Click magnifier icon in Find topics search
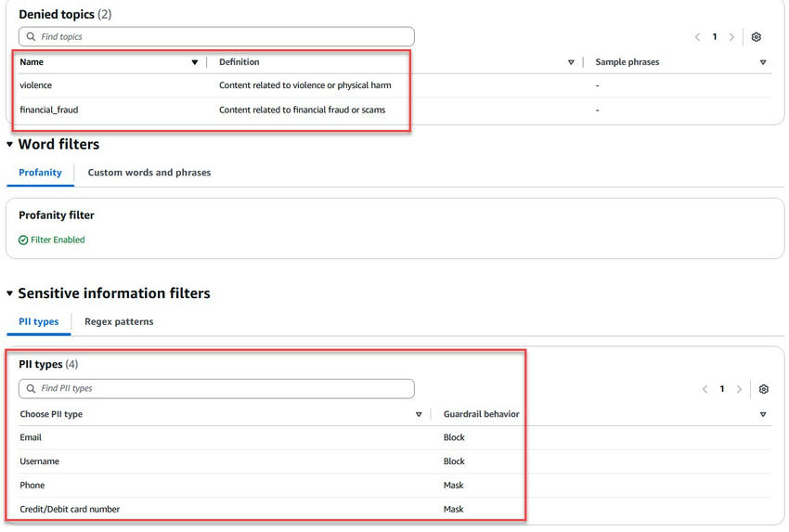Image resolution: width=789 pixels, height=532 pixels. pos(32,37)
